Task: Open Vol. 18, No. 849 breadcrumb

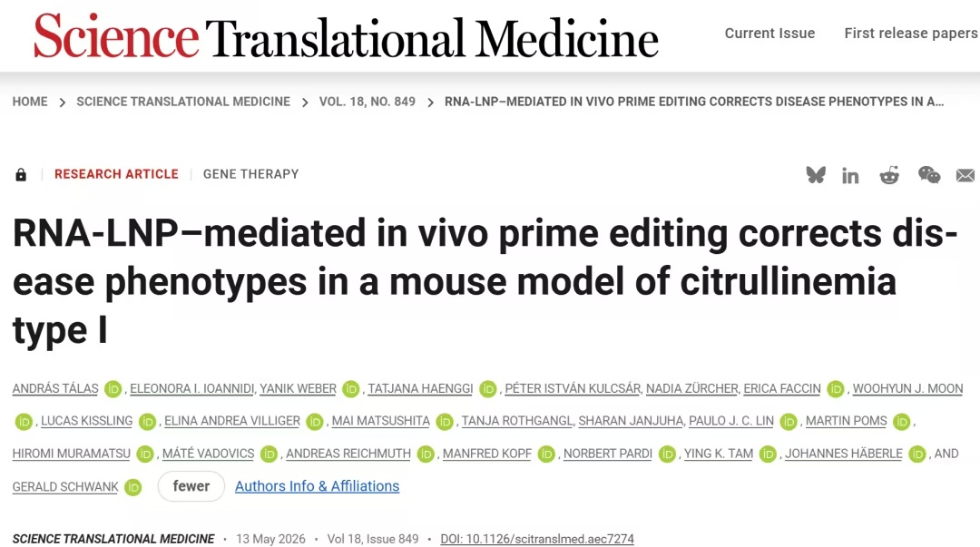Action: (367, 102)
